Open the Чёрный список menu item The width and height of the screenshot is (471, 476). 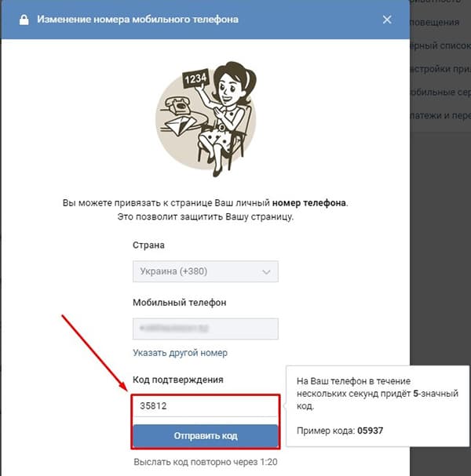tap(440, 45)
